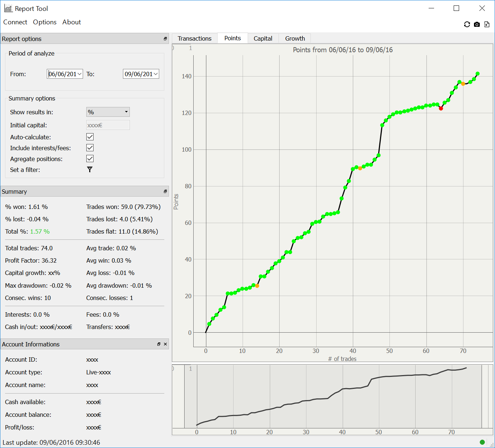The width and height of the screenshot is (495, 448).
Task: Click the refresh icon in top-right toolbar
Action: coord(467,24)
